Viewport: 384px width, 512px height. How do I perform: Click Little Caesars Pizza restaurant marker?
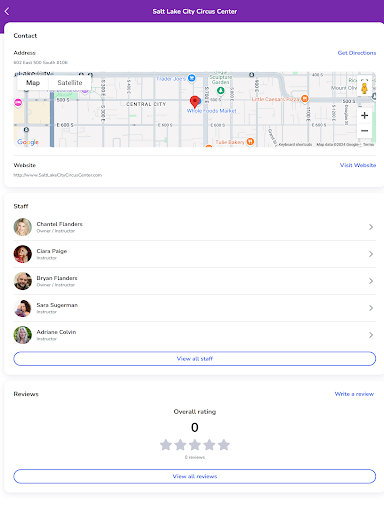(x=305, y=99)
